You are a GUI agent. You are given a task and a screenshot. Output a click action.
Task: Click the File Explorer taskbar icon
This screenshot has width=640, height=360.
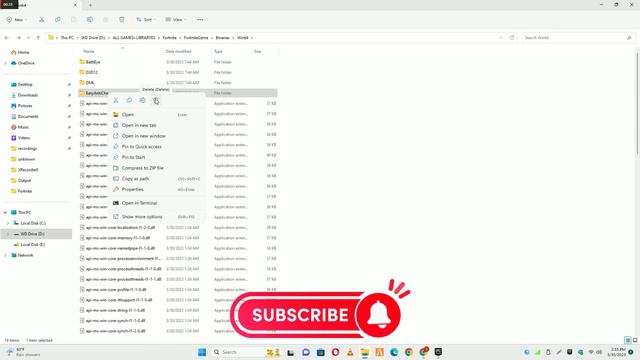(x=364, y=352)
